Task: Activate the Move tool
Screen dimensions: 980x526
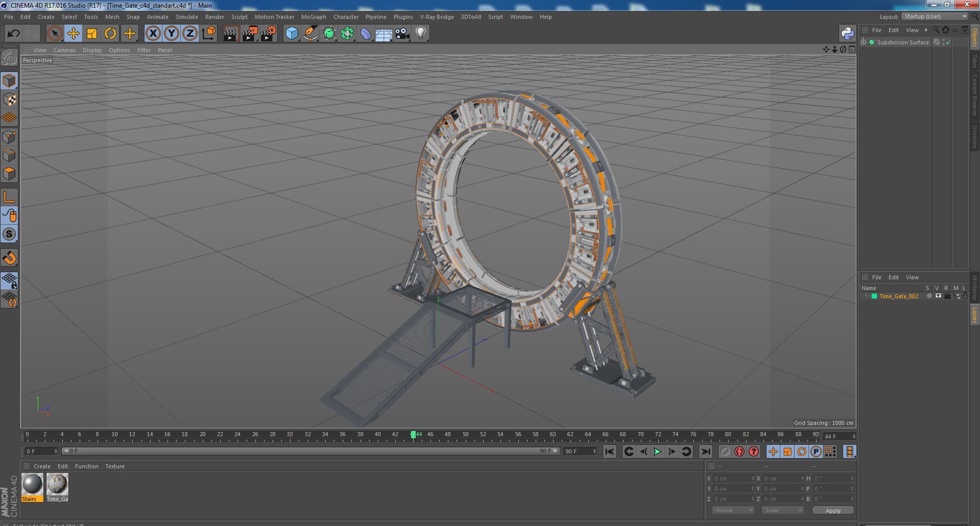Action: (73, 34)
